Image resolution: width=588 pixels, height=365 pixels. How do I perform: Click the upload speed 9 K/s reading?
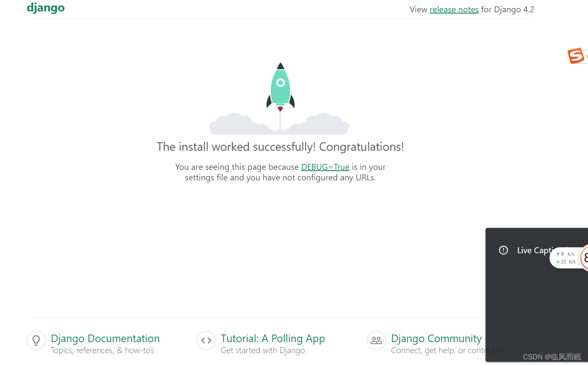tap(565, 254)
